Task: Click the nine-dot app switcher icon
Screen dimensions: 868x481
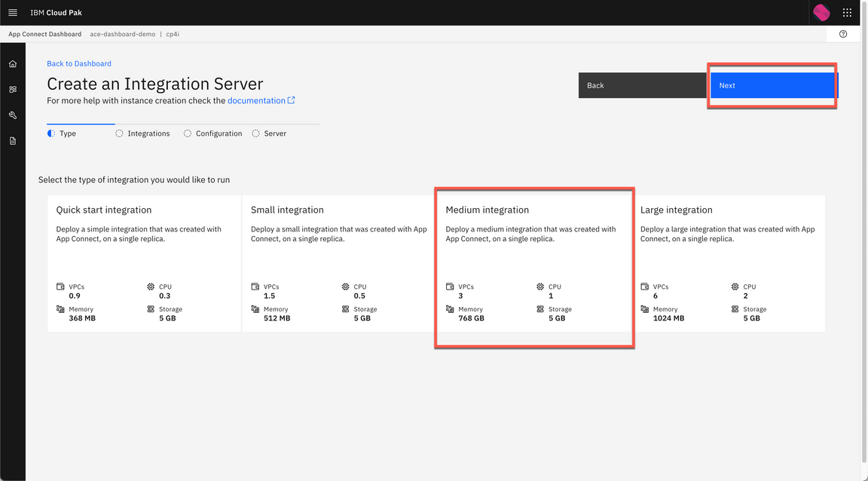Action: click(846, 12)
